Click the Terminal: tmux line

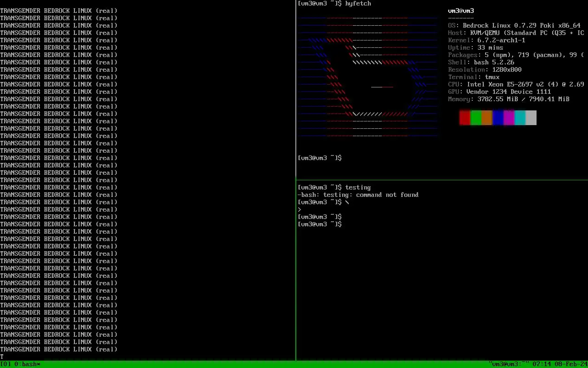pos(474,77)
